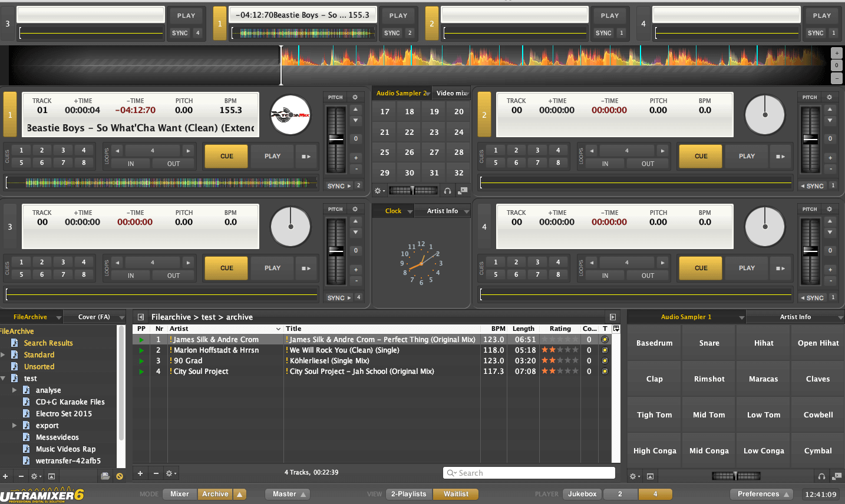Select the Cover (FA) tab
This screenshot has height=504, width=845.
click(x=94, y=317)
